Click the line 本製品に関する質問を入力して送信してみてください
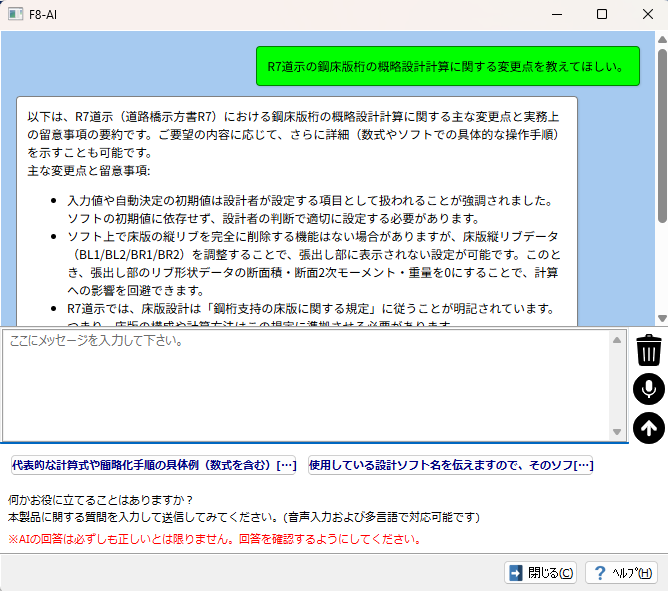Viewport: 668px width, 591px height. (244, 517)
